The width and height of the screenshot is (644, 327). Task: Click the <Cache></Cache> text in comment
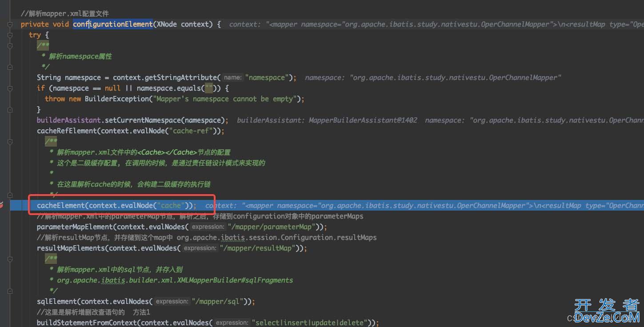point(167,152)
